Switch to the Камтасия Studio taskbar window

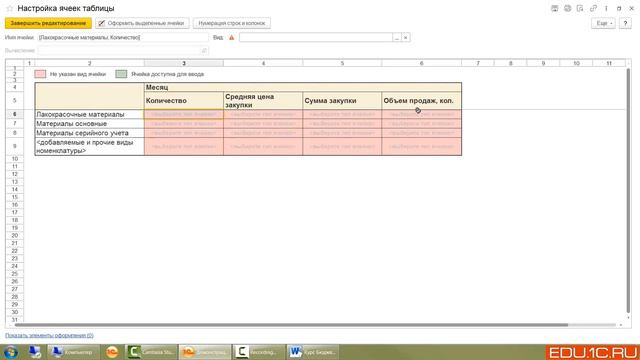151,352
